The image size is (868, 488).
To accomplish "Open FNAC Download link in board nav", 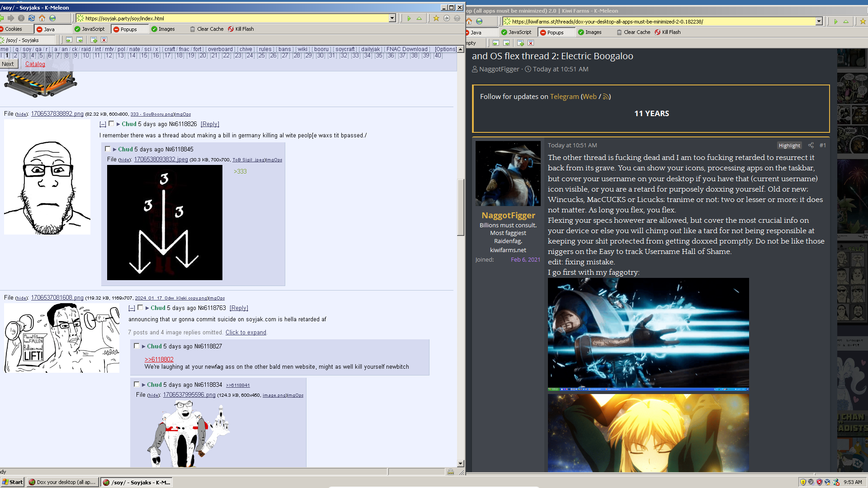I will [x=407, y=49].
